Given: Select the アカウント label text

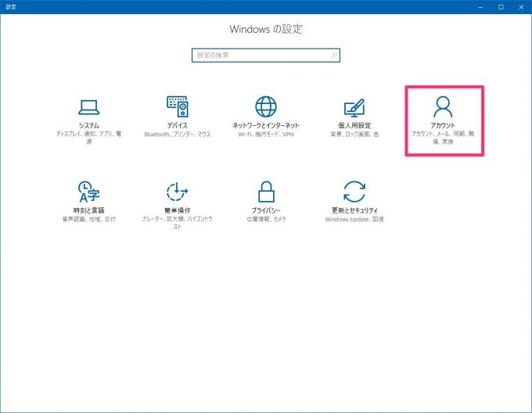Looking at the screenshot, I should click(x=443, y=125).
